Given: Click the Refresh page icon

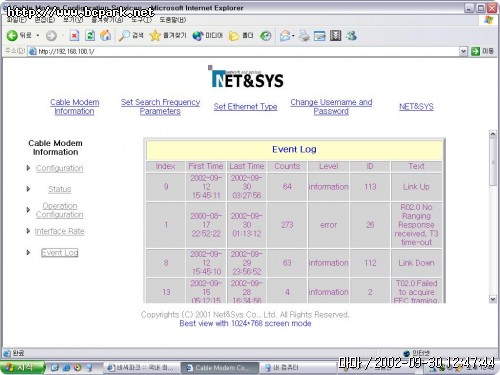Looking at the screenshot, I should pos(90,36).
